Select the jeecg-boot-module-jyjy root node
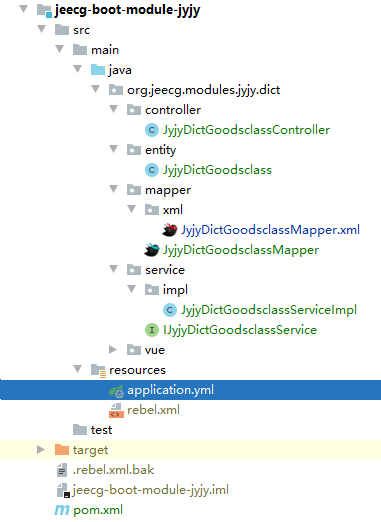 point(127,10)
